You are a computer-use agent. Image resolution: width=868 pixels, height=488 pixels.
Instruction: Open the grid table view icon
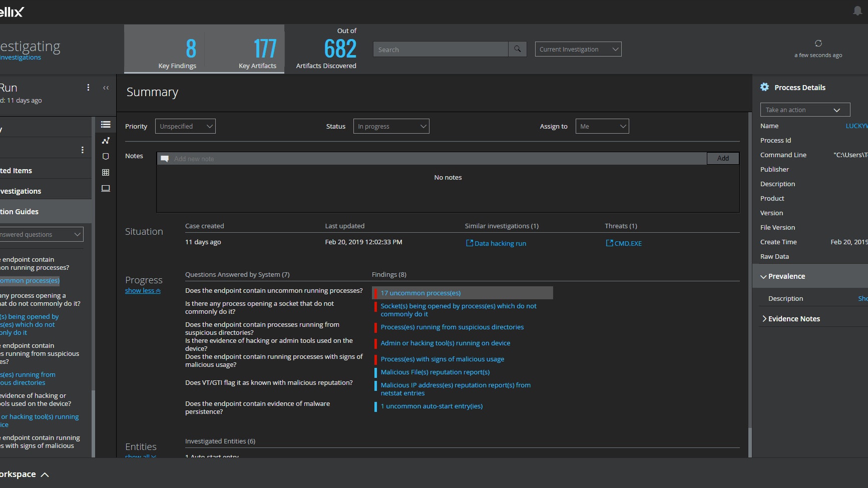(x=106, y=173)
